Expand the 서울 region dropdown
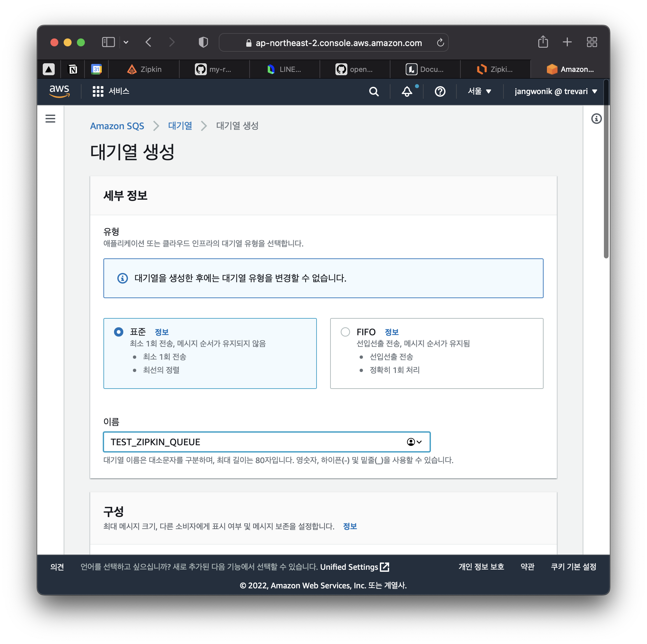The height and width of the screenshot is (644, 647). click(x=479, y=91)
